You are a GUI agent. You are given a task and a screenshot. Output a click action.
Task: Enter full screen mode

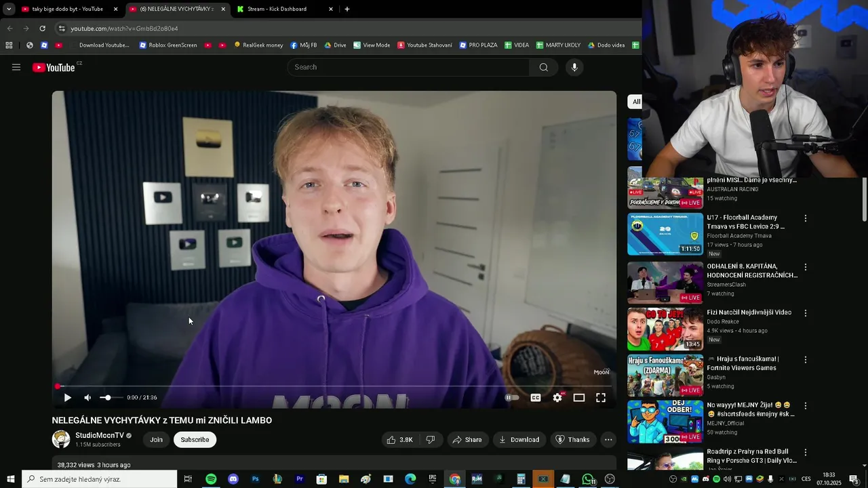click(x=601, y=398)
